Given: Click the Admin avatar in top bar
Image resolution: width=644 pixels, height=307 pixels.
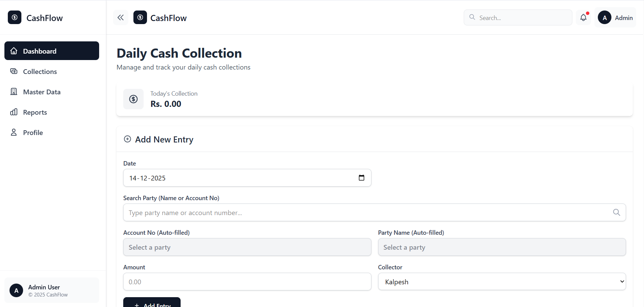Looking at the screenshot, I should click(605, 18).
